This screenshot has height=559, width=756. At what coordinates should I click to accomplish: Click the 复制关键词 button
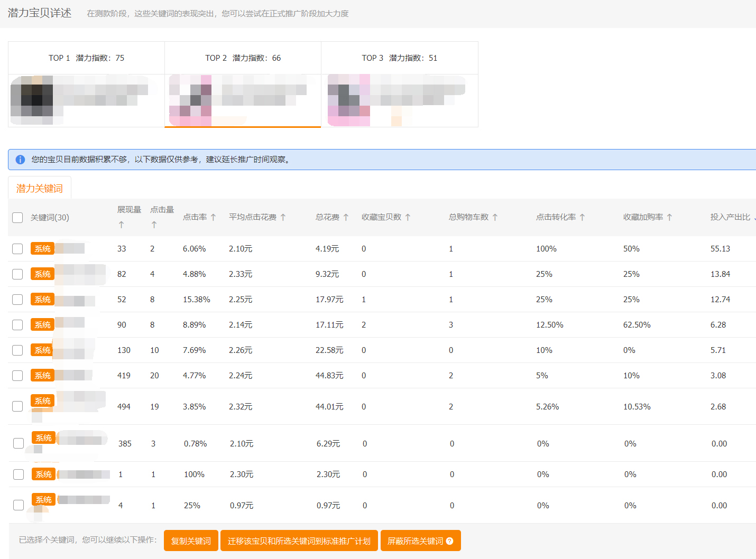(191, 541)
